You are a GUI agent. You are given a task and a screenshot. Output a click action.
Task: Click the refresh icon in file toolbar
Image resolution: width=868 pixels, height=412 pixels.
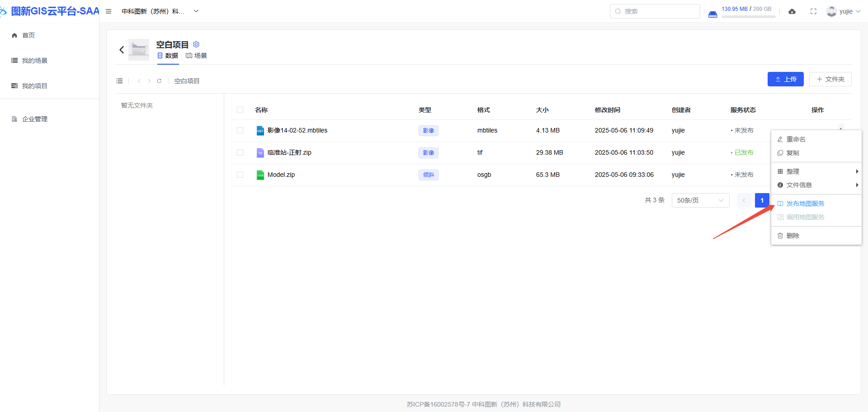tap(159, 81)
